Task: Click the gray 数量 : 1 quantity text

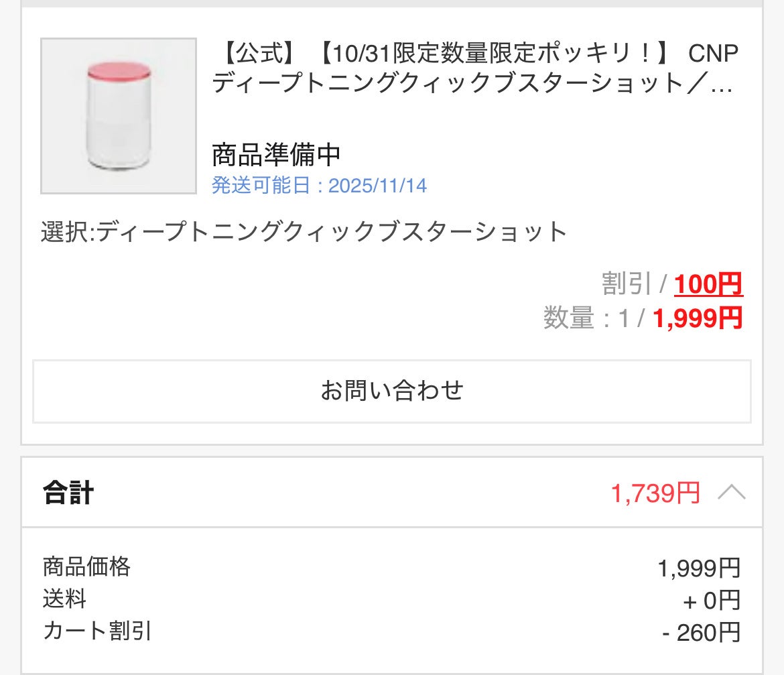Action: 586,319
